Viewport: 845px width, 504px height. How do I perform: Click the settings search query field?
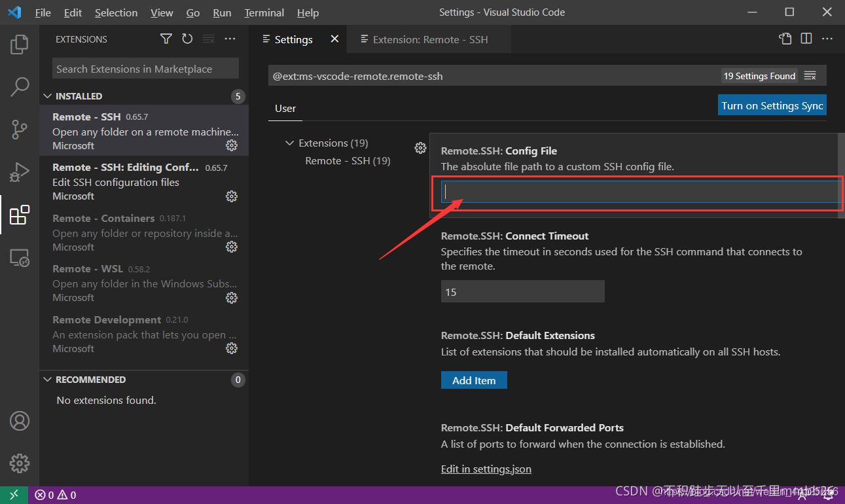[494, 76]
